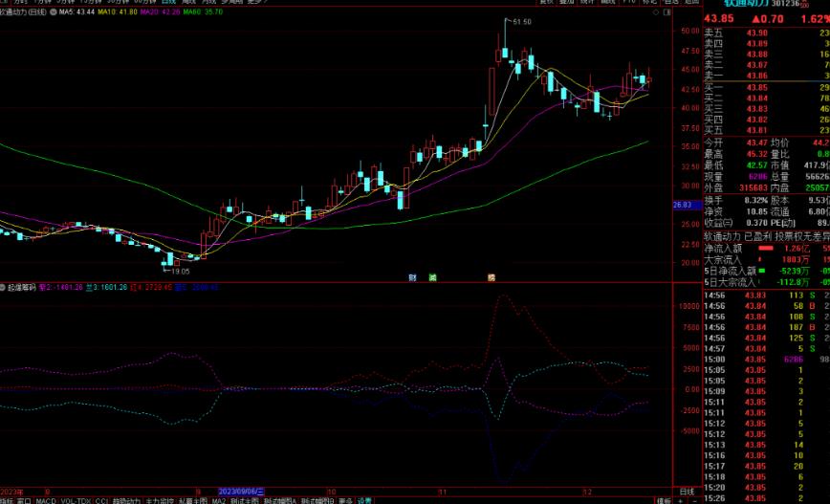This screenshot has height=504, width=830.
Task: Select the 主力监控 indicator tab
Action: tap(160, 500)
